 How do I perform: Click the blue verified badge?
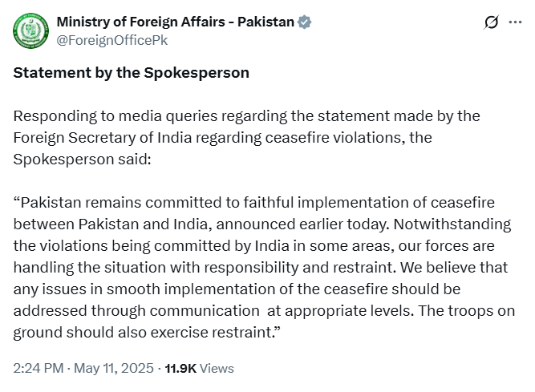(x=304, y=22)
